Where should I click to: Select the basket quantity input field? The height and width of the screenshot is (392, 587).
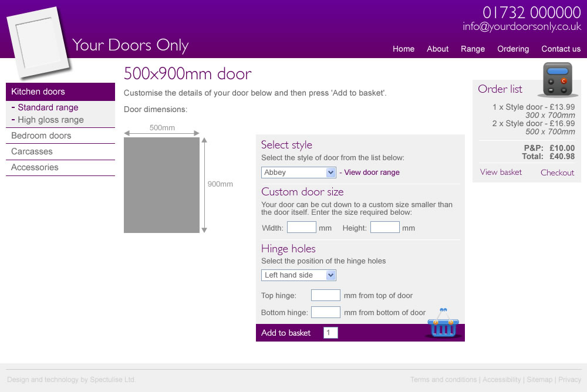(x=330, y=333)
